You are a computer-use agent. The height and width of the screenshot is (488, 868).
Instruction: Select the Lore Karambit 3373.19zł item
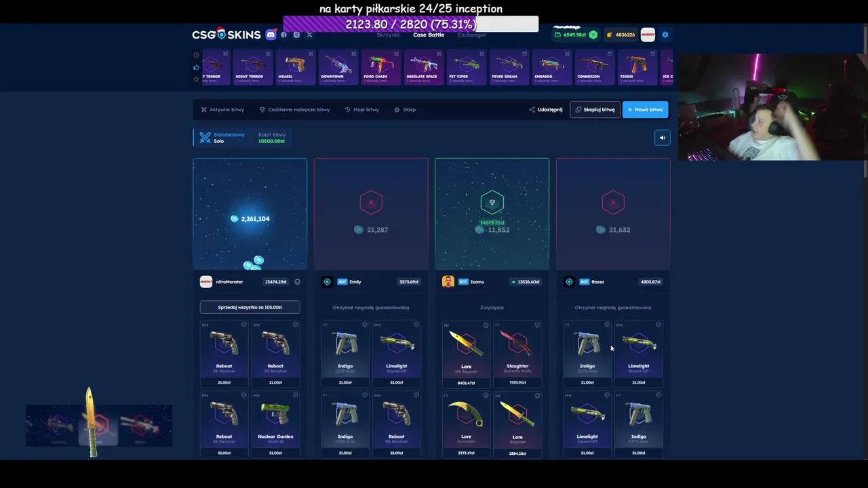coord(466,424)
